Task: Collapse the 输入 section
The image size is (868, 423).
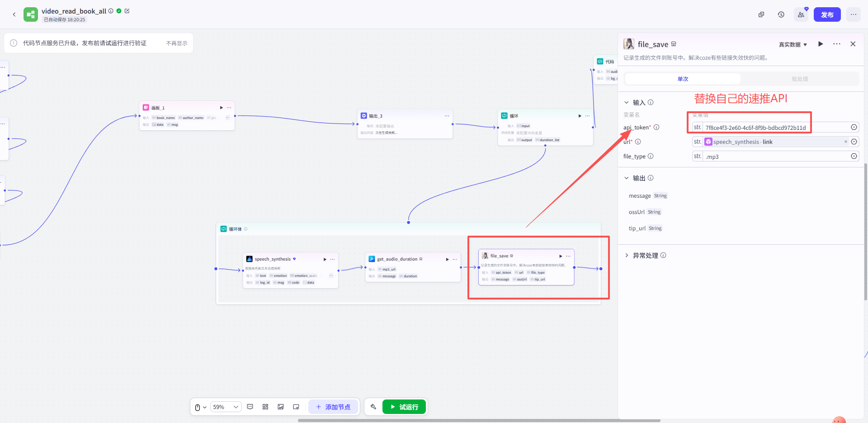Action: pos(627,102)
